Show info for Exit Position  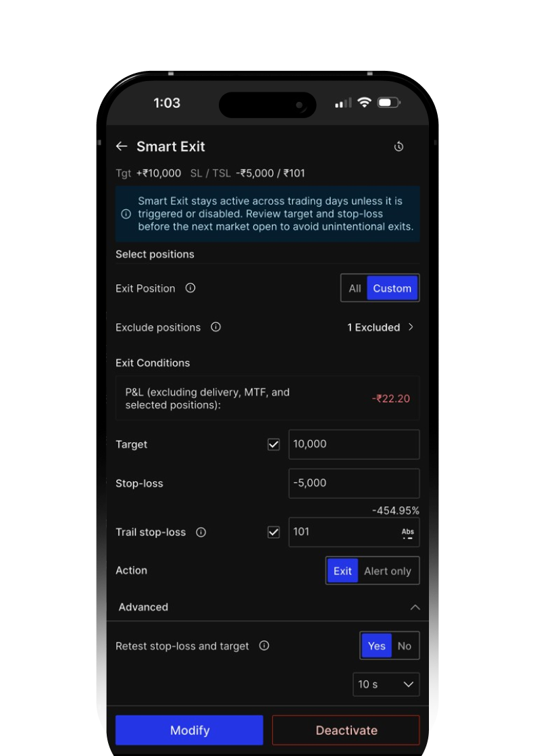point(190,288)
